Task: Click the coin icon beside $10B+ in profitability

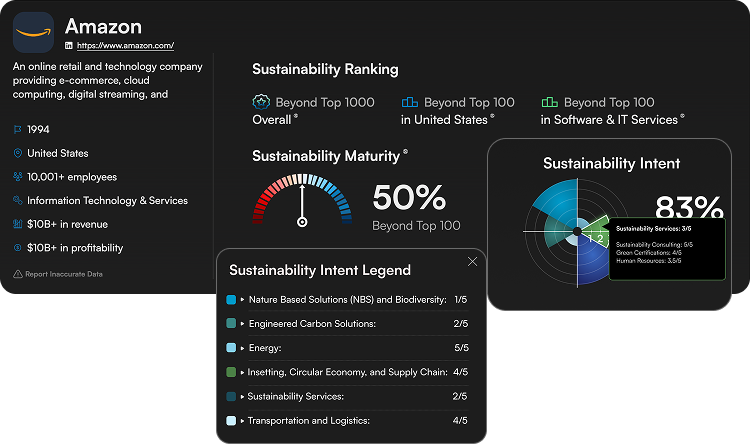Action: point(18,247)
